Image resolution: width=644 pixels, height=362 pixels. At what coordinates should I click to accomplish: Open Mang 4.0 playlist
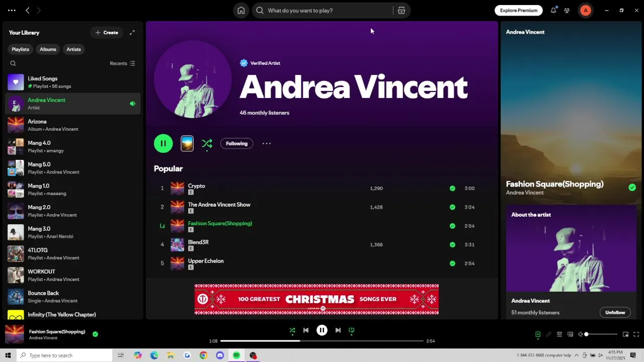click(x=73, y=146)
